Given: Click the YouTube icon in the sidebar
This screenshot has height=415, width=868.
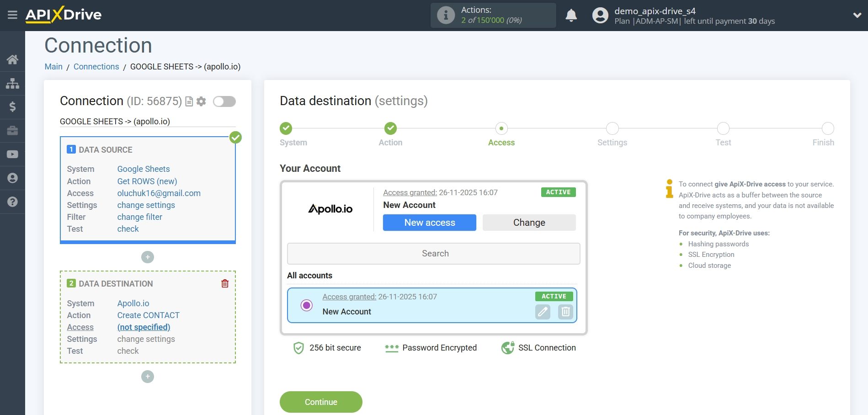Looking at the screenshot, I should [x=12, y=154].
